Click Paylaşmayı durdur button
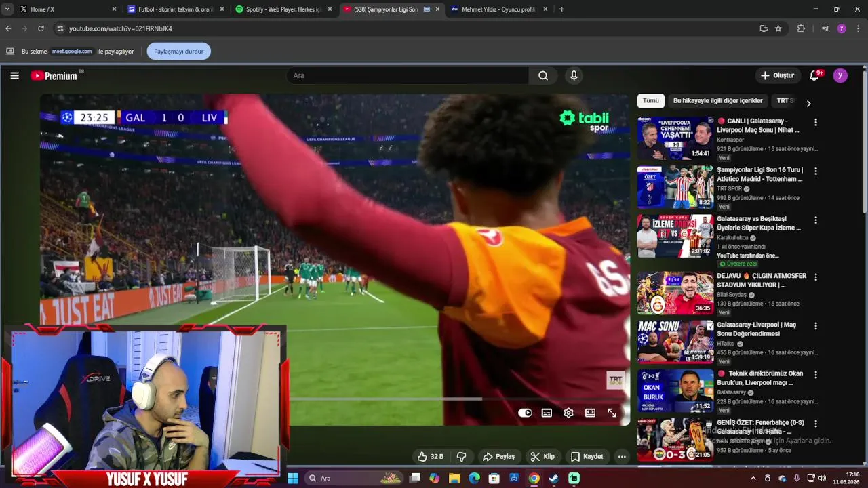Screen dimensions: 868x488 179,52
